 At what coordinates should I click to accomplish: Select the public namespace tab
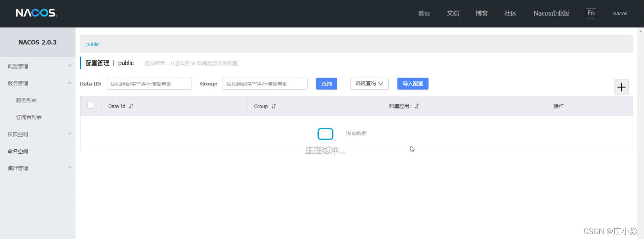[93, 44]
